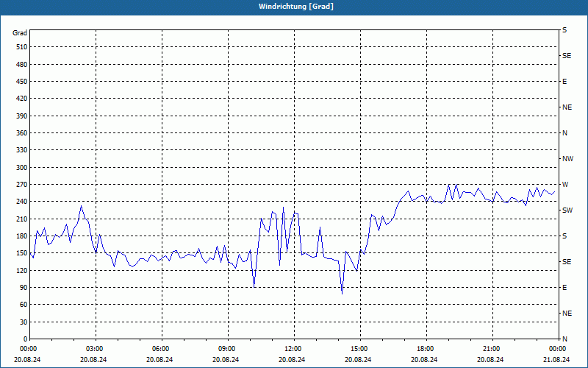Click the 60 y-axis value
Viewport: 588px width, 368px height.
(24, 305)
